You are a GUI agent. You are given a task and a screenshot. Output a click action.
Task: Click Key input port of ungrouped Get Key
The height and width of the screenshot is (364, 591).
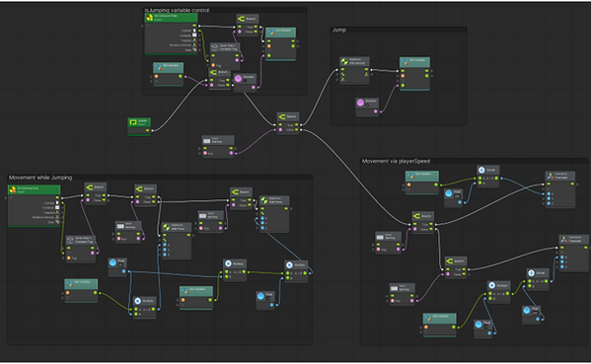pos(205,153)
